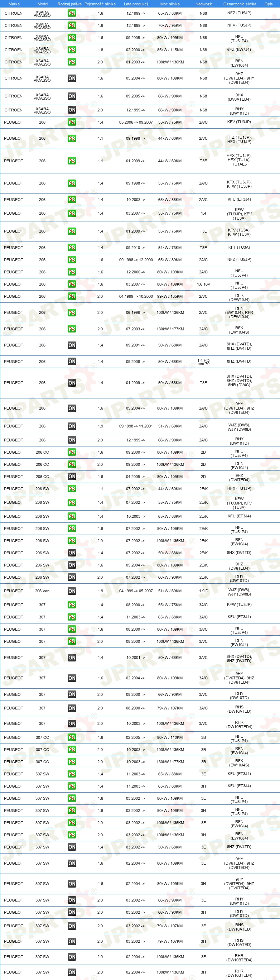Click power value 85kW / 115KM
This screenshot has width=280, height=980.
coord(170,50)
